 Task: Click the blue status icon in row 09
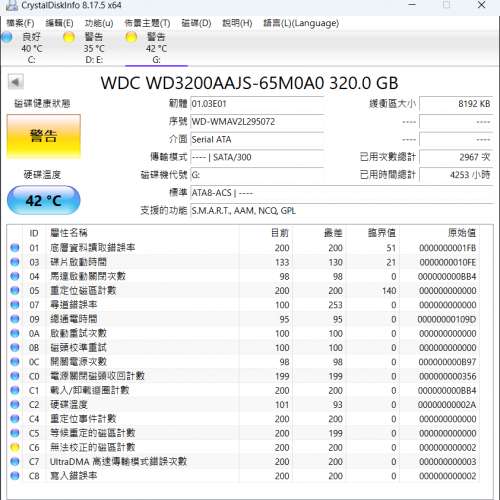[x=15, y=319]
